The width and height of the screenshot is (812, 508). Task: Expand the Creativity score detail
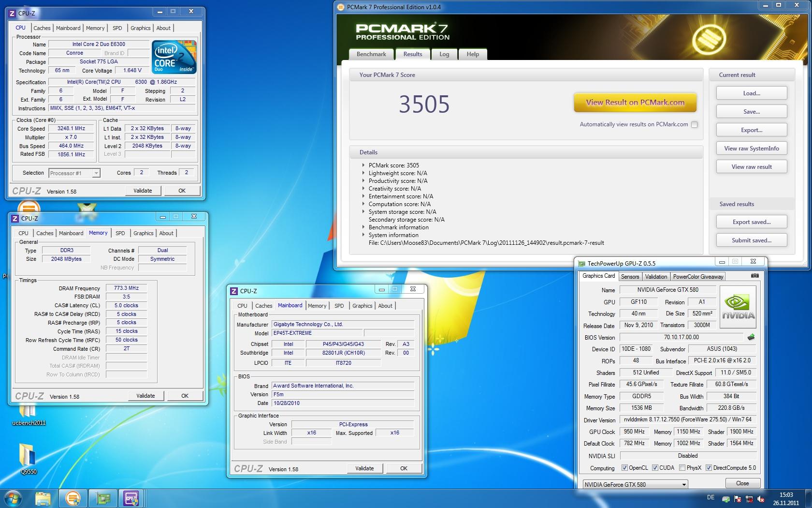click(x=363, y=188)
